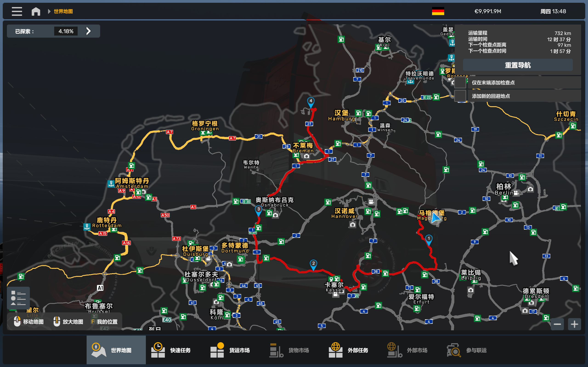
Task: Enable add checkpoint only at end checkbox
Action: pos(460,83)
